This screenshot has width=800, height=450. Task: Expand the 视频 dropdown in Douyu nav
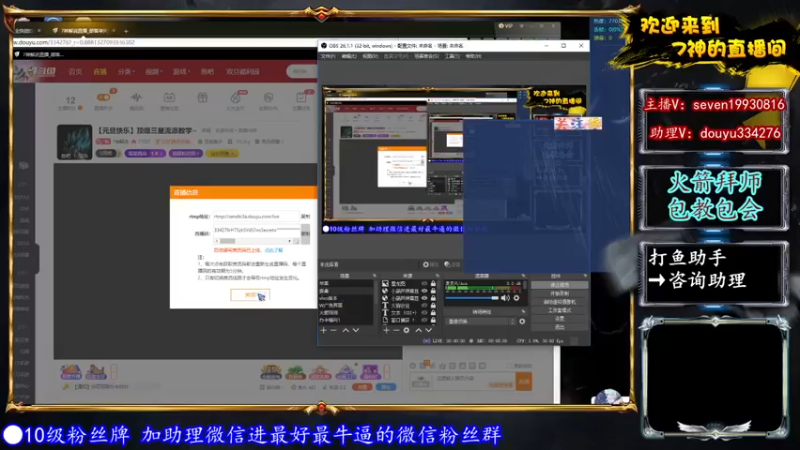click(x=154, y=72)
